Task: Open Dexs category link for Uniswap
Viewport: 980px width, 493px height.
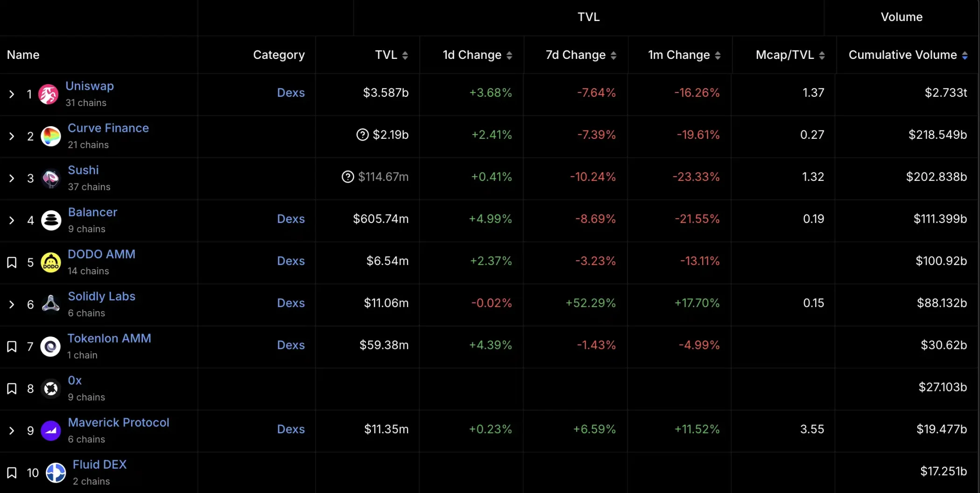Action: [290, 93]
